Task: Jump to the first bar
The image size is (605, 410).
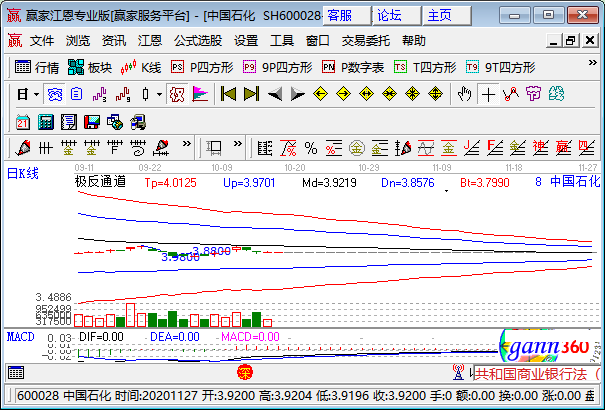Action: point(228,94)
